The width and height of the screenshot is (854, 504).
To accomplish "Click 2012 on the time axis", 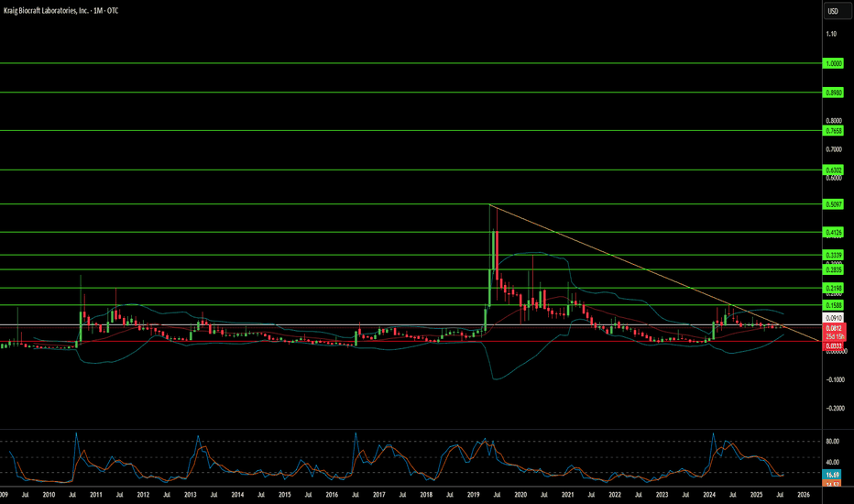I will click(143, 495).
